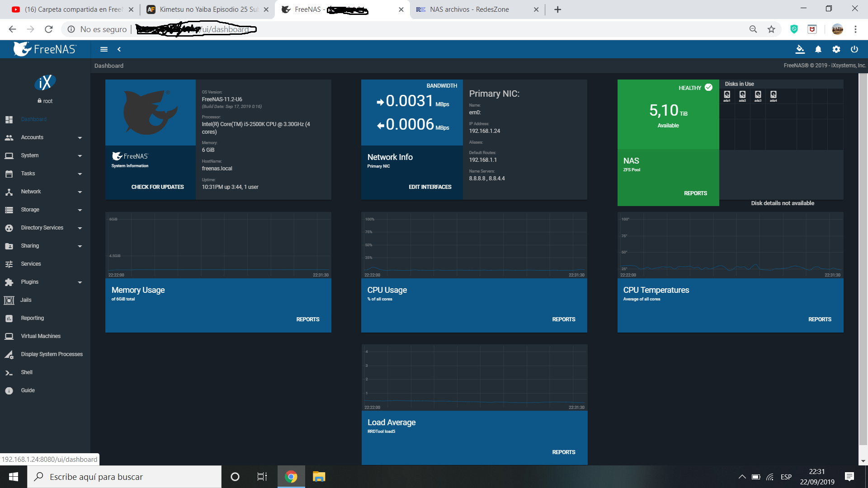Click the FreeNAS logo in header
Screen dimensions: 868x488
point(45,49)
